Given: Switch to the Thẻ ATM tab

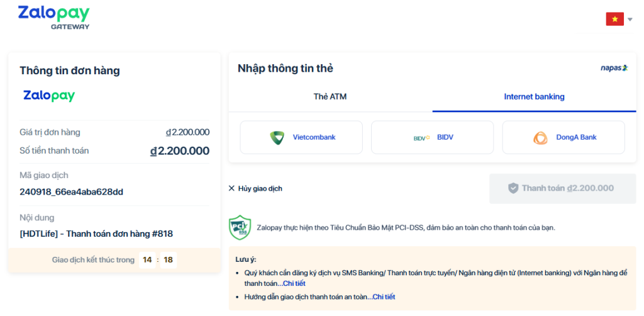Looking at the screenshot, I should point(330,97).
